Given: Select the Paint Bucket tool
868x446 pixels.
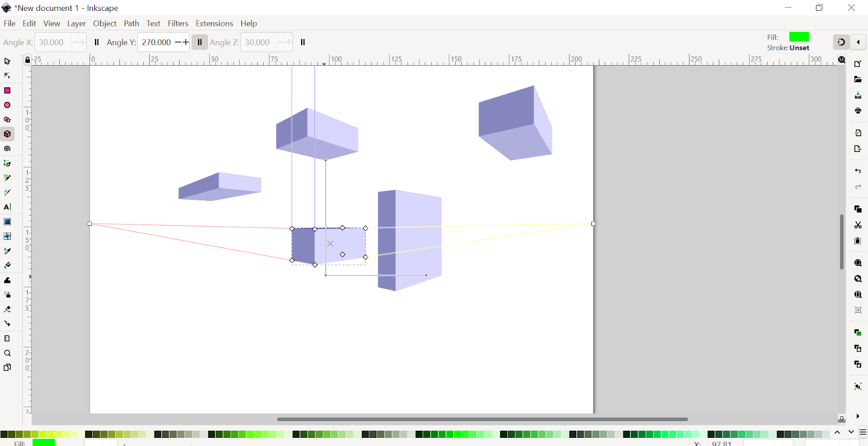Looking at the screenshot, I should tap(8, 266).
